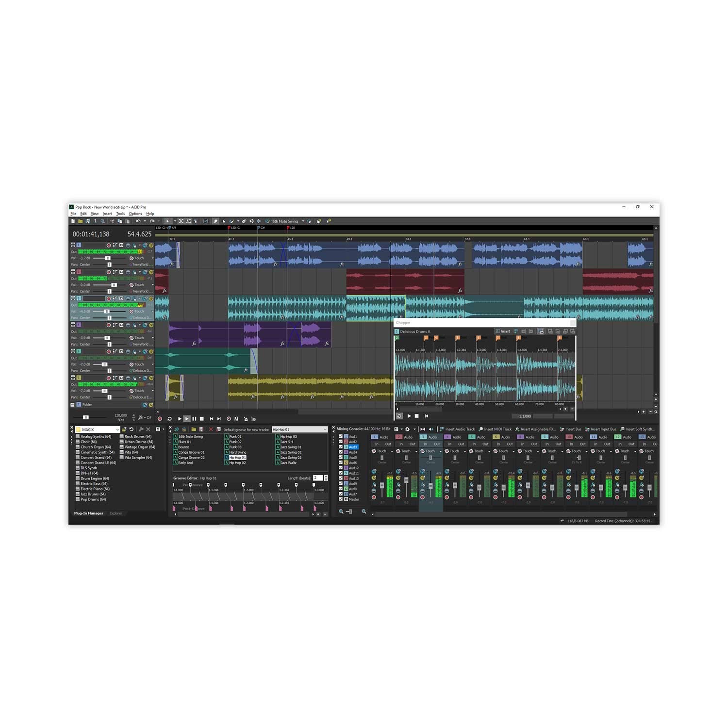Toggle the Master checkbox in channel list
This screenshot has height=728, width=728.
click(341, 499)
